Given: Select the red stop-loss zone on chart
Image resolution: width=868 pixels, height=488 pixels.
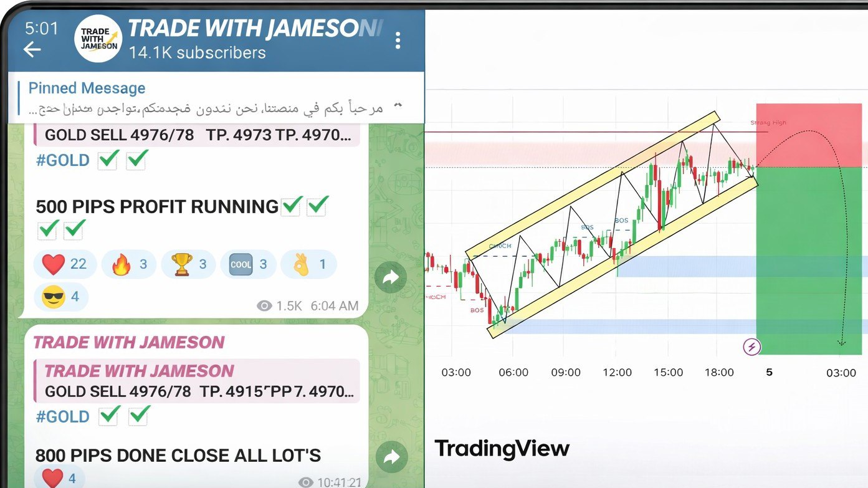Looking at the screenshot, I should [809, 135].
